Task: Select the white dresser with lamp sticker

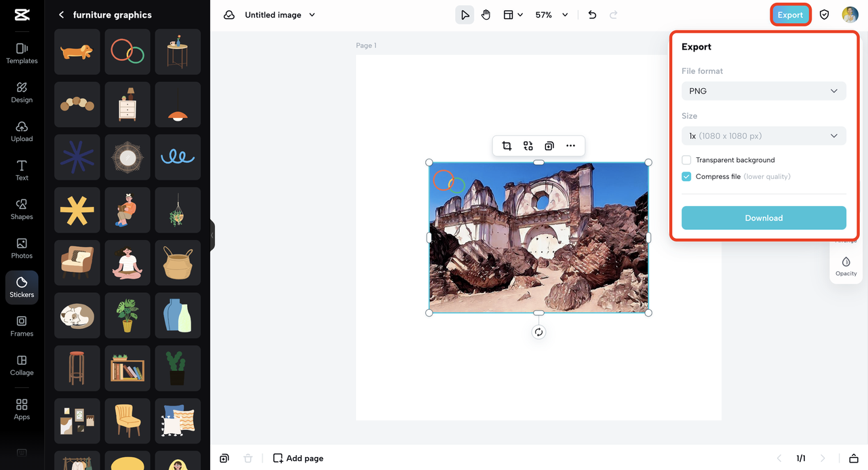Action: coord(127,104)
